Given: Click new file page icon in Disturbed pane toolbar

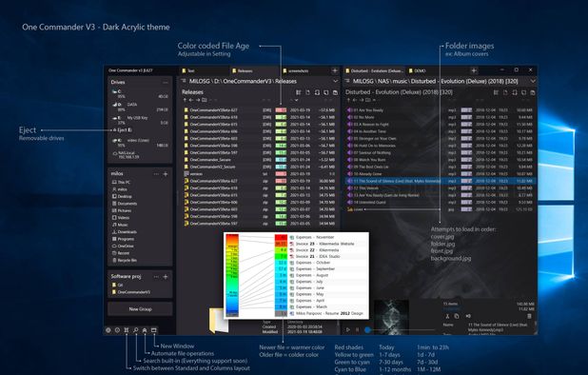Looking at the screenshot, I should click(x=505, y=92).
